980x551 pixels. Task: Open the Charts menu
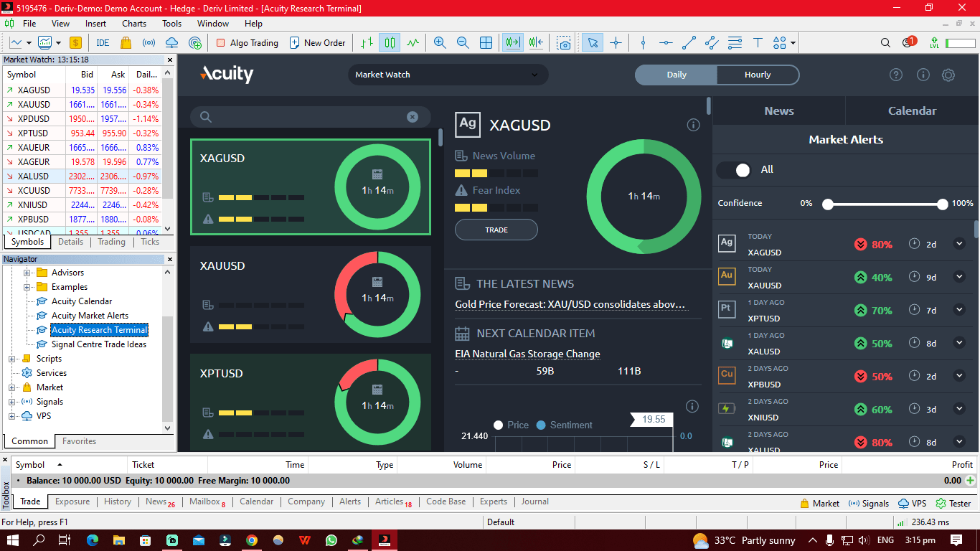tap(134, 24)
